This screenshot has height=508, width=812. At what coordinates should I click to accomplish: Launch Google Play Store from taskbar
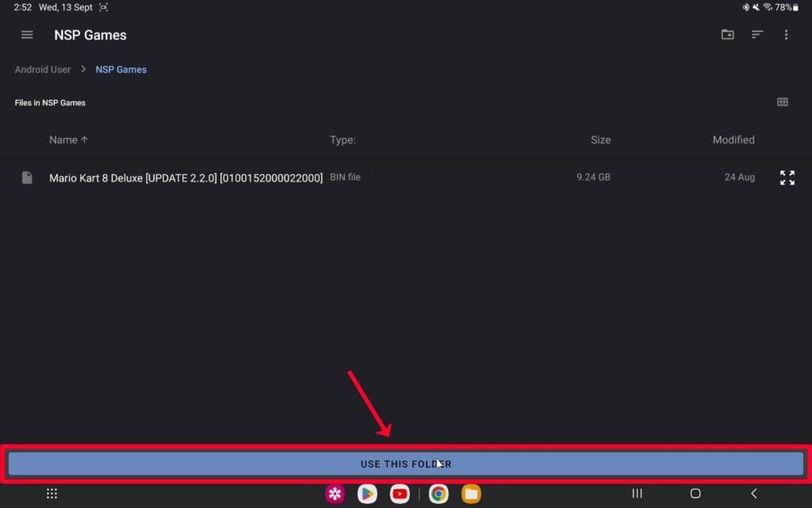point(366,494)
